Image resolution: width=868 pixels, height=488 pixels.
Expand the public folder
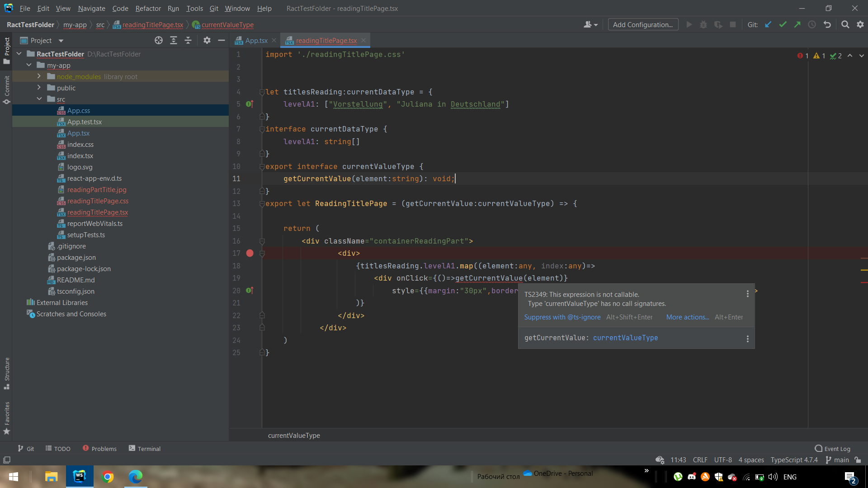coord(39,88)
